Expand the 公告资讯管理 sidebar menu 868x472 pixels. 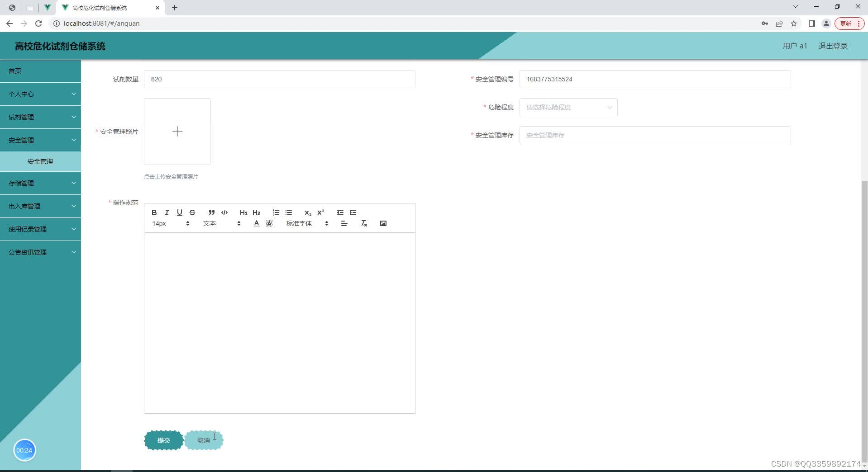pos(40,252)
